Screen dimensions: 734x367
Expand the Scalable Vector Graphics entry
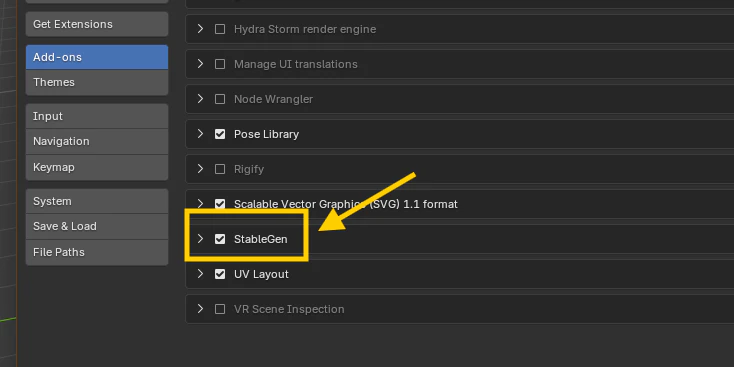point(200,204)
